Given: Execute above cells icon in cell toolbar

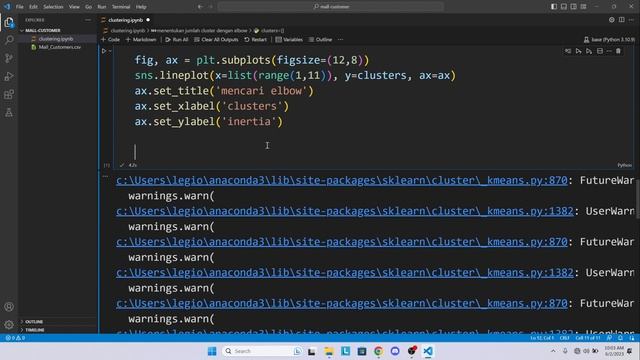Looking at the screenshot, I should click(578, 51).
